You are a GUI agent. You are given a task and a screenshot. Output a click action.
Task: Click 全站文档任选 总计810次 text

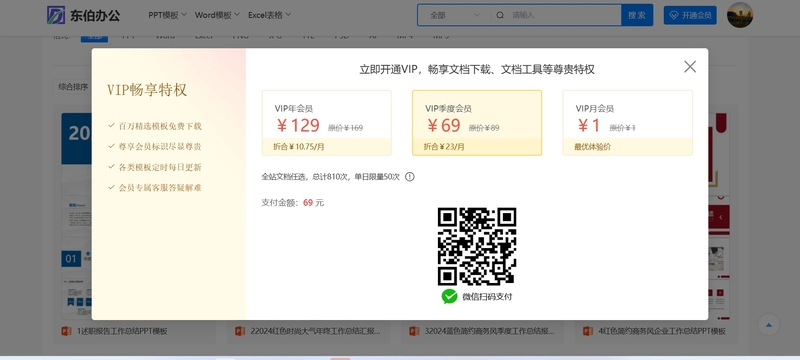pyautogui.click(x=331, y=177)
